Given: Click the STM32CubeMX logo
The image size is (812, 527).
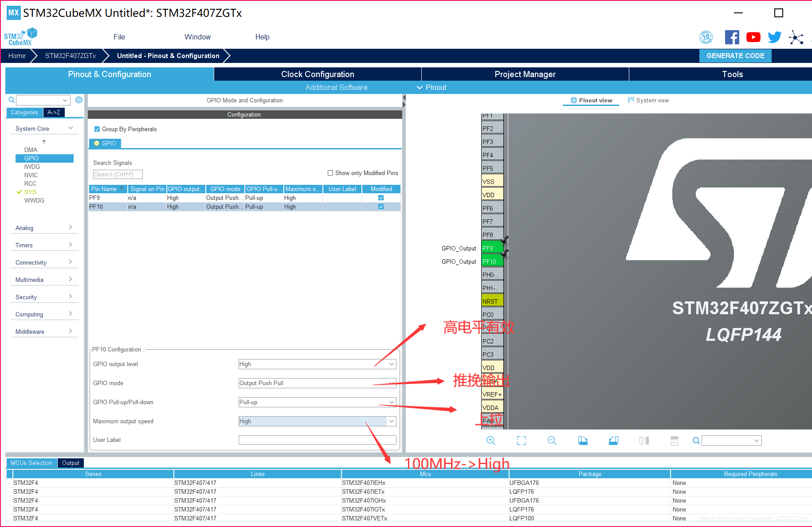Looking at the screenshot, I should click(20, 37).
